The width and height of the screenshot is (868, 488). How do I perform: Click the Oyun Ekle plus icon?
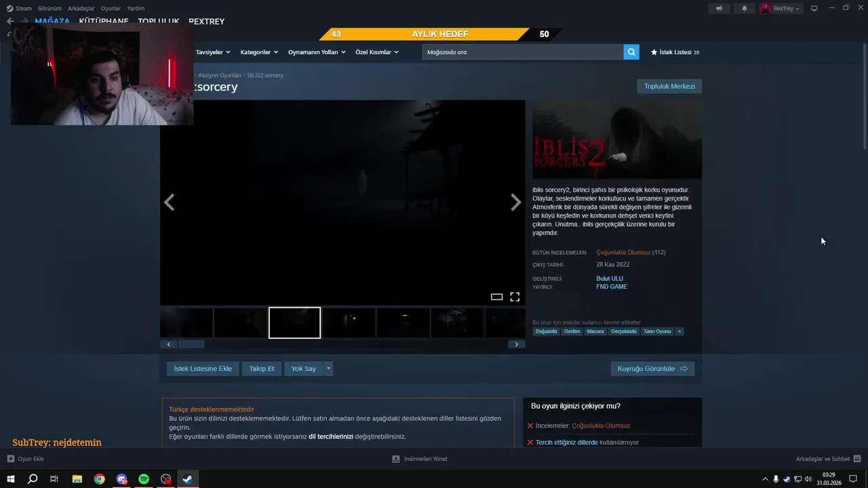[11, 459]
